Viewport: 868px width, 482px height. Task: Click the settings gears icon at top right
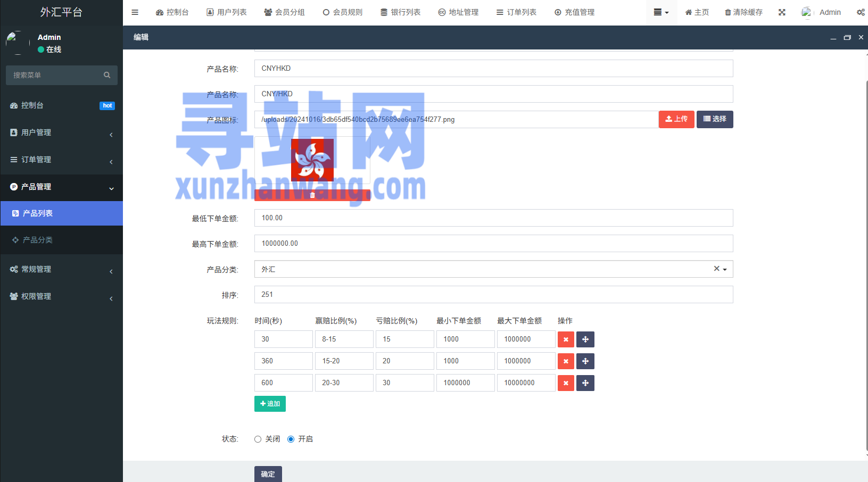point(861,12)
